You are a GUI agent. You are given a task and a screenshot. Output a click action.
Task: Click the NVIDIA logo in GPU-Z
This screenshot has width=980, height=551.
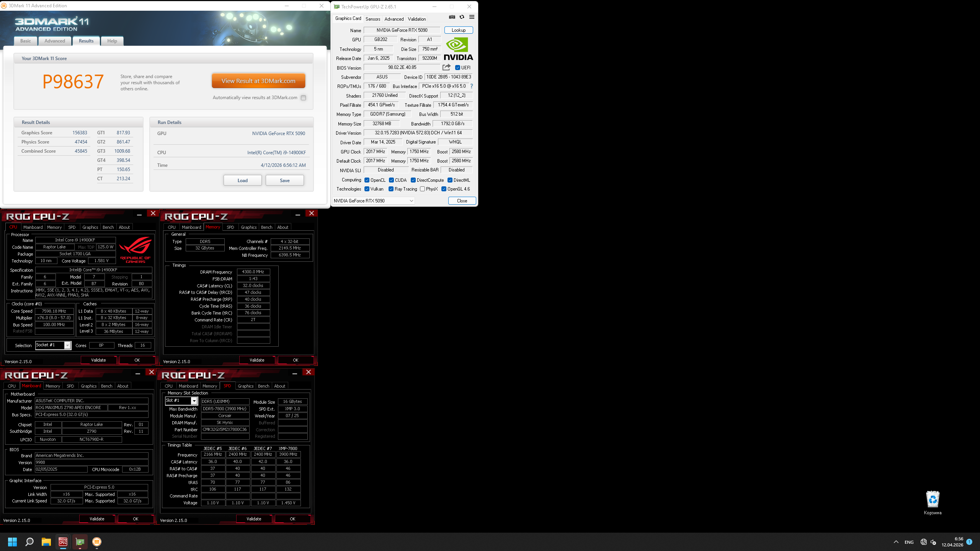click(458, 49)
